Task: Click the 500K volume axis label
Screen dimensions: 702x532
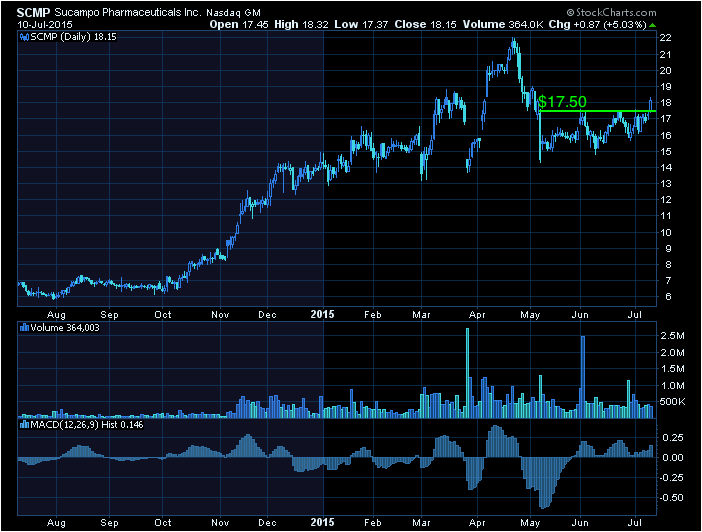Action: coord(672,402)
